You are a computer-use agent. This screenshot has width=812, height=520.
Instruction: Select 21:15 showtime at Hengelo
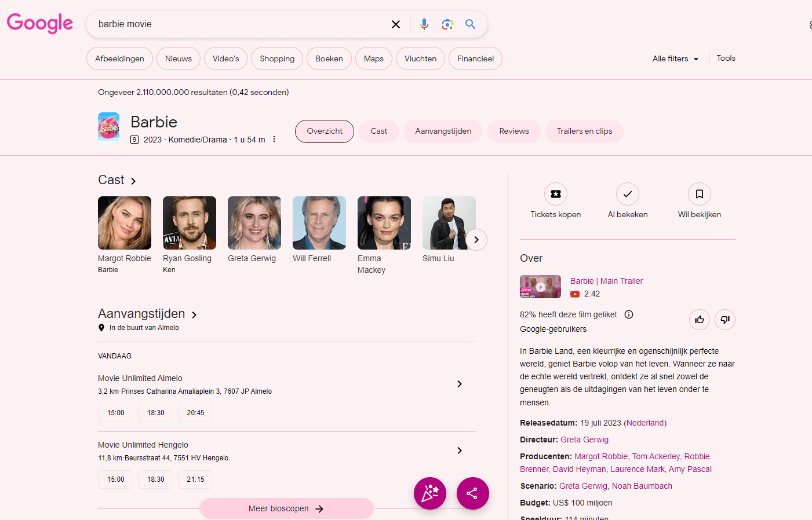(195, 479)
